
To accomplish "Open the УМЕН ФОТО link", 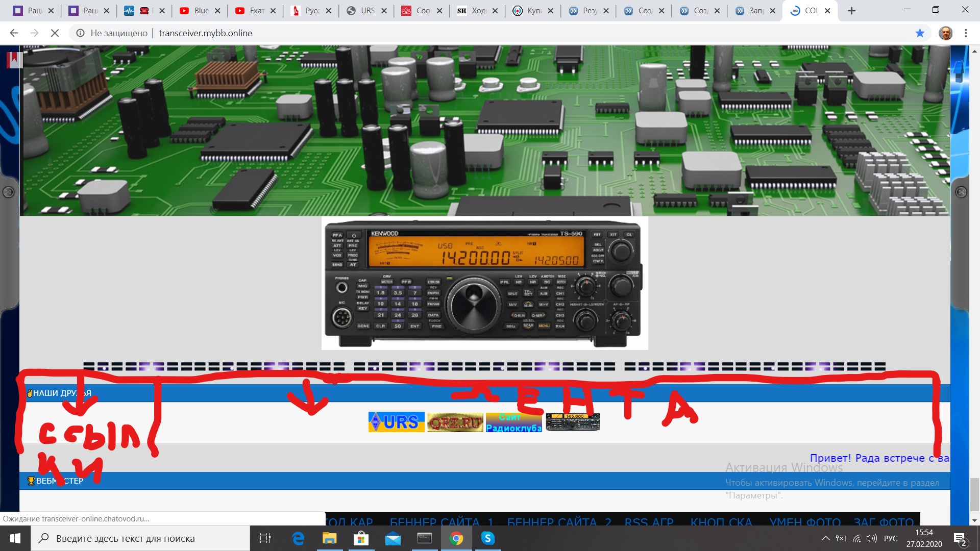I will pyautogui.click(x=805, y=522).
